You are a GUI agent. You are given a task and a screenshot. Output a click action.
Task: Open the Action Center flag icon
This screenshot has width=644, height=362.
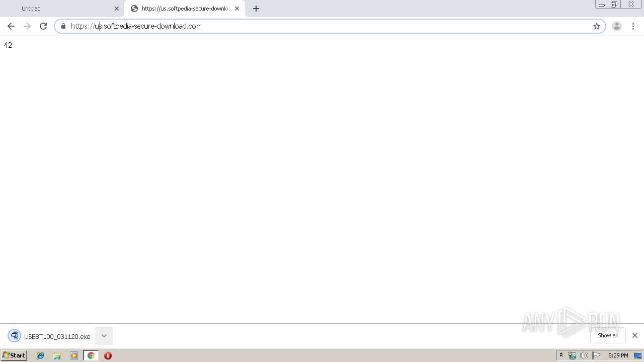coord(596,355)
